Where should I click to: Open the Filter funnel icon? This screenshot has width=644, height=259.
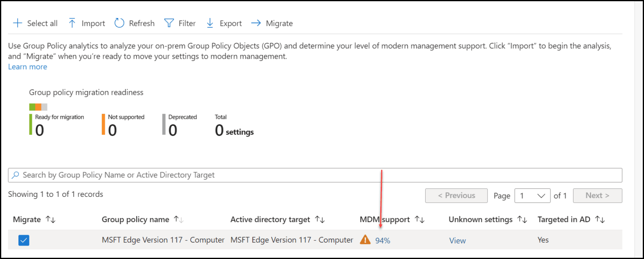pos(168,23)
